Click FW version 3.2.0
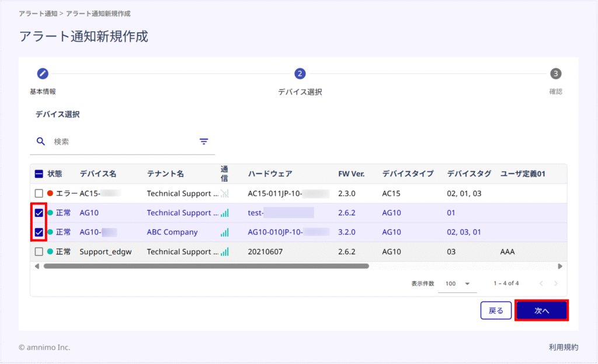 (x=347, y=232)
